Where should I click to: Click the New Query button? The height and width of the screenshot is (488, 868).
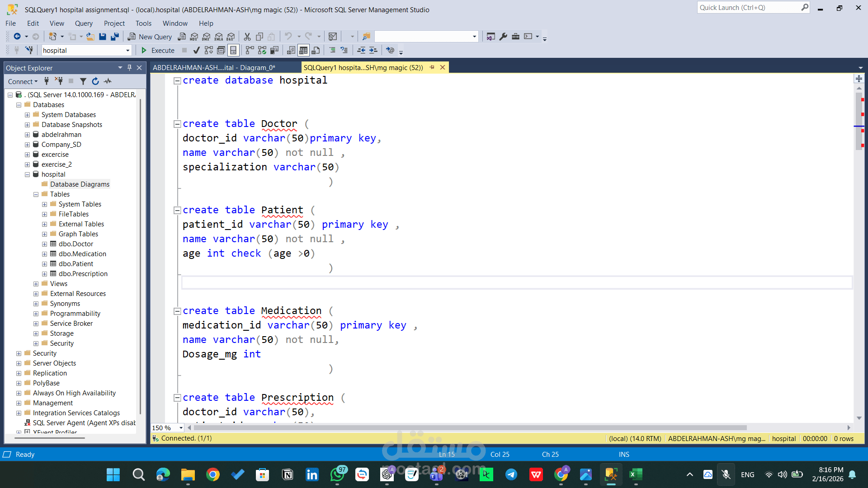(x=150, y=37)
